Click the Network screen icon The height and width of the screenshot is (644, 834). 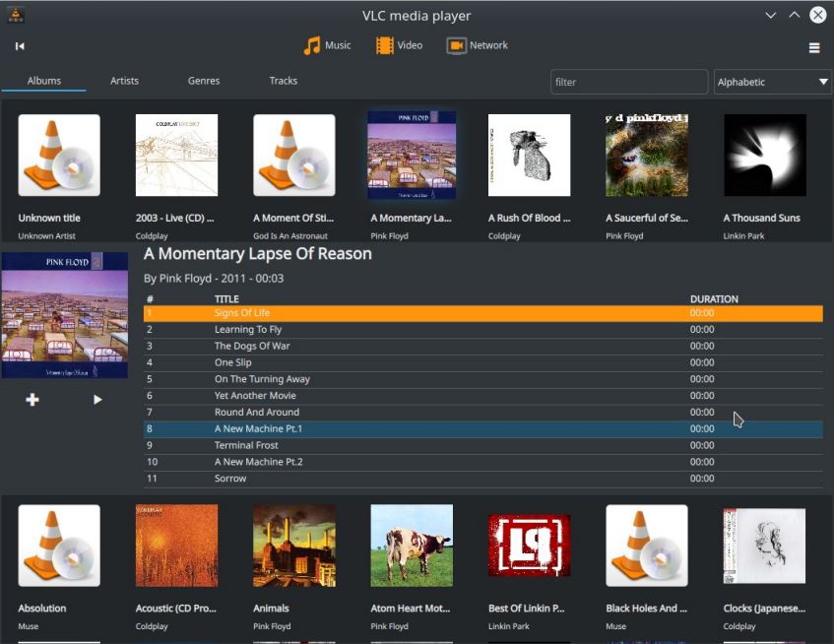456,45
